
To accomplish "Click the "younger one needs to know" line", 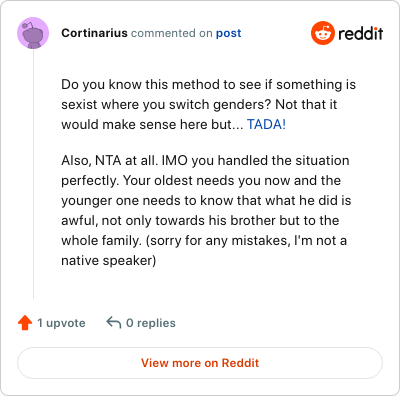I will (206, 201).
